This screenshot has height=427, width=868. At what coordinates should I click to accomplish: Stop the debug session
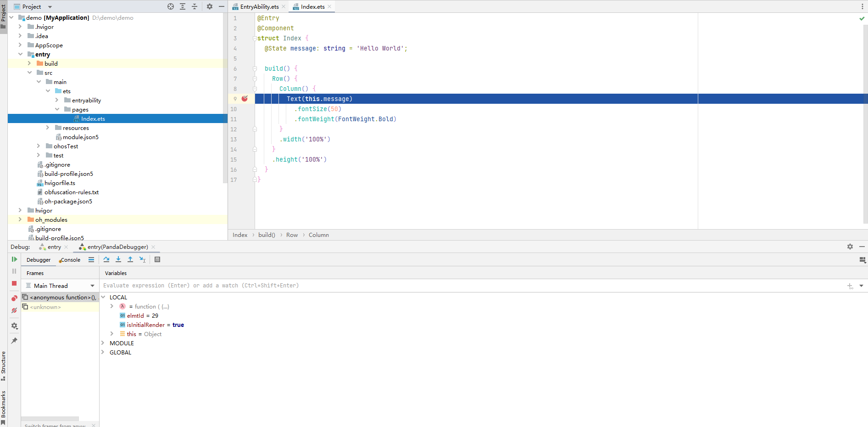14,283
